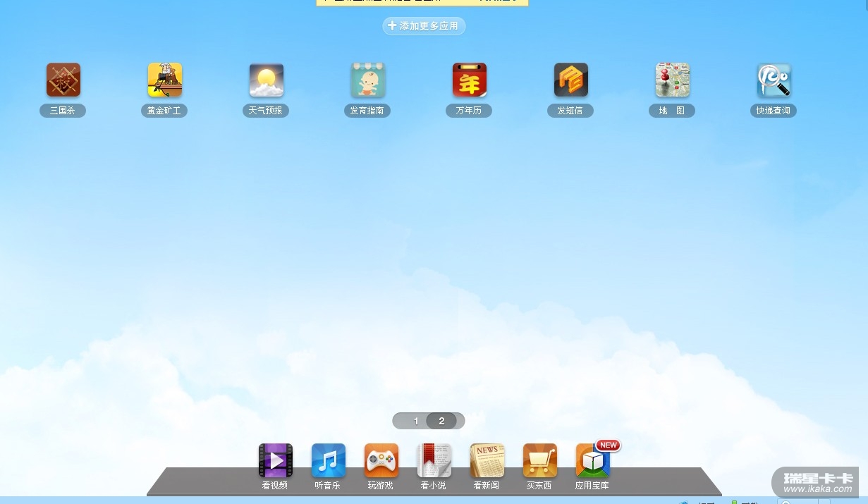Open the 地图 map icon

[673, 80]
